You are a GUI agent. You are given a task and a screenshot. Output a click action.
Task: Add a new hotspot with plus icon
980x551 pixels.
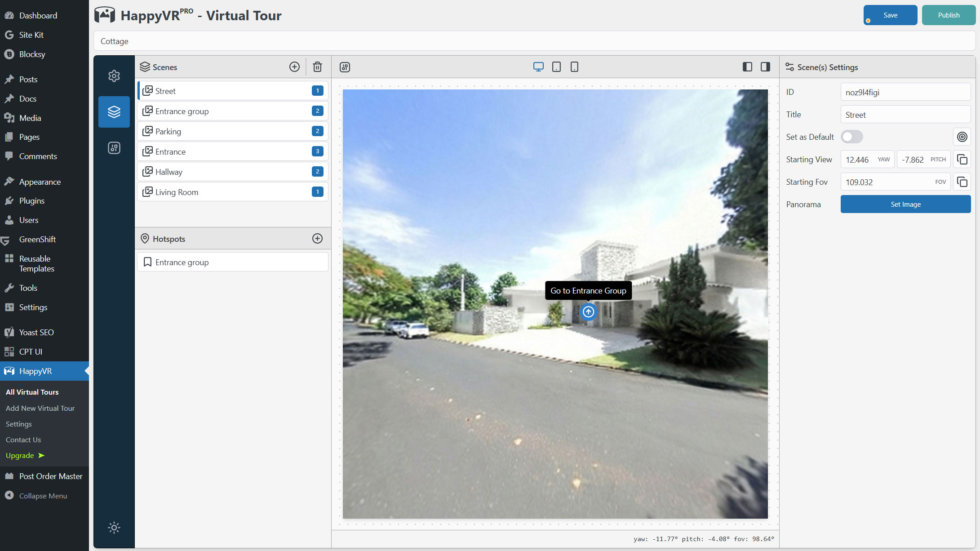pyautogui.click(x=317, y=239)
